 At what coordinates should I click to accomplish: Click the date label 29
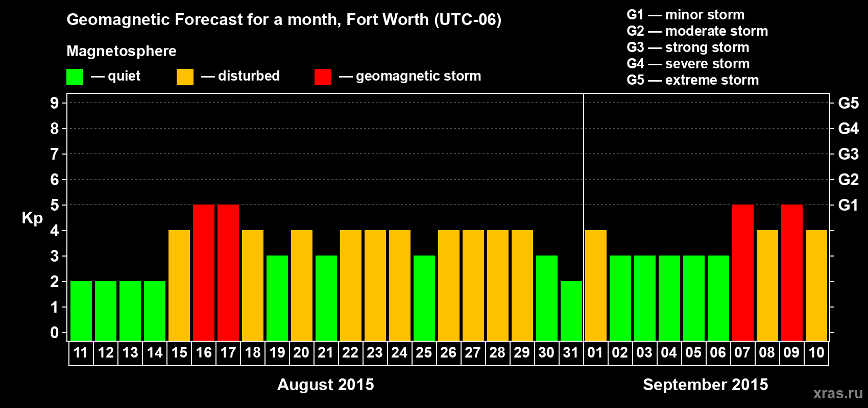coord(522,352)
